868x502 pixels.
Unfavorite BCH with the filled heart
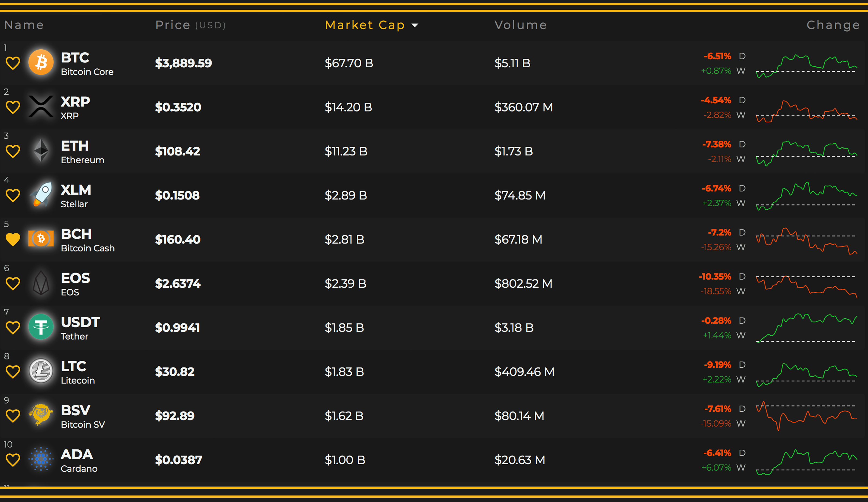click(x=13, y=239)
